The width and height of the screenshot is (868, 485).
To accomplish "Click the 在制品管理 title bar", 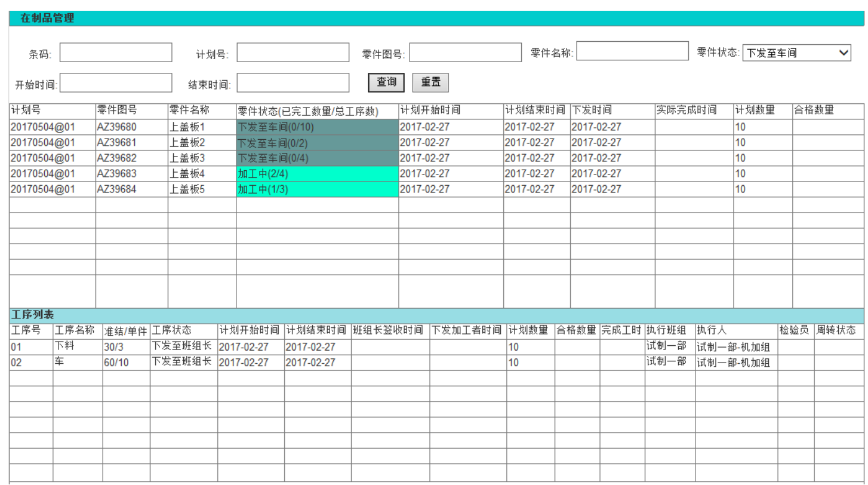I will (x=436, y=18).
